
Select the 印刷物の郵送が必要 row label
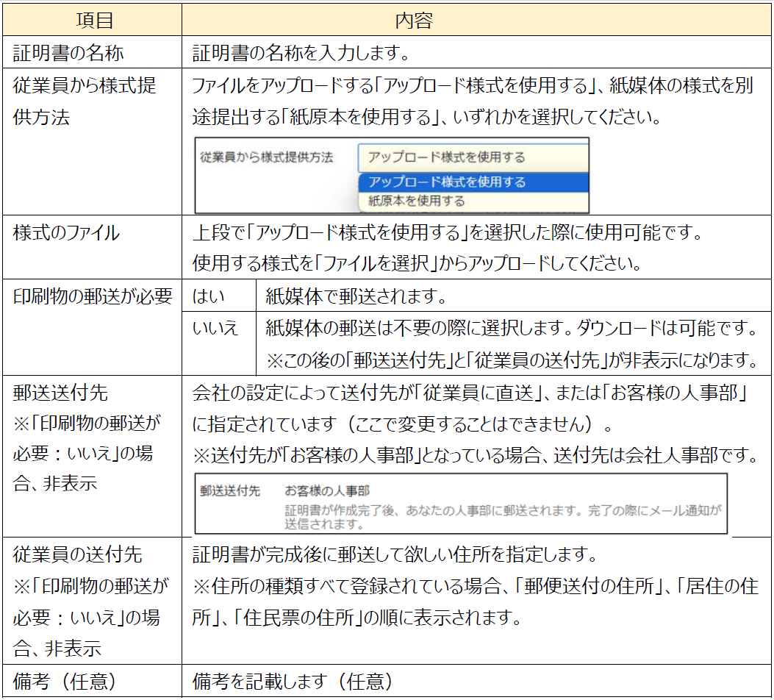(93, 296)
